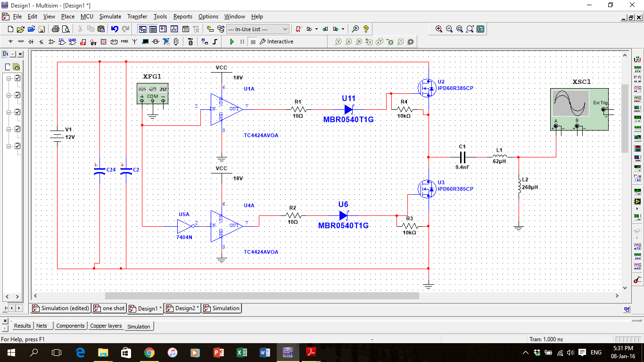The width and height of the screenshot is (644, 362).
Task: Click the Zoom to fit page icon
Action: [x=470, y=29]
